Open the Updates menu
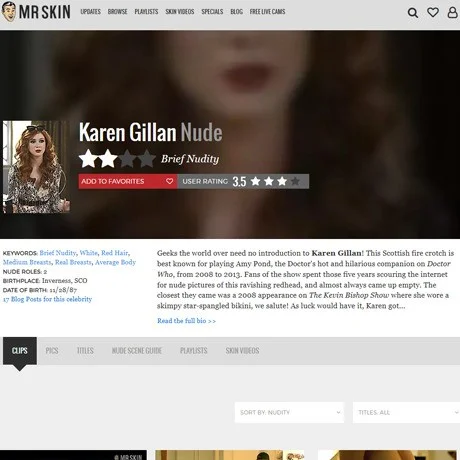Screen dimensions: 460x460 [x=90, y=12]
